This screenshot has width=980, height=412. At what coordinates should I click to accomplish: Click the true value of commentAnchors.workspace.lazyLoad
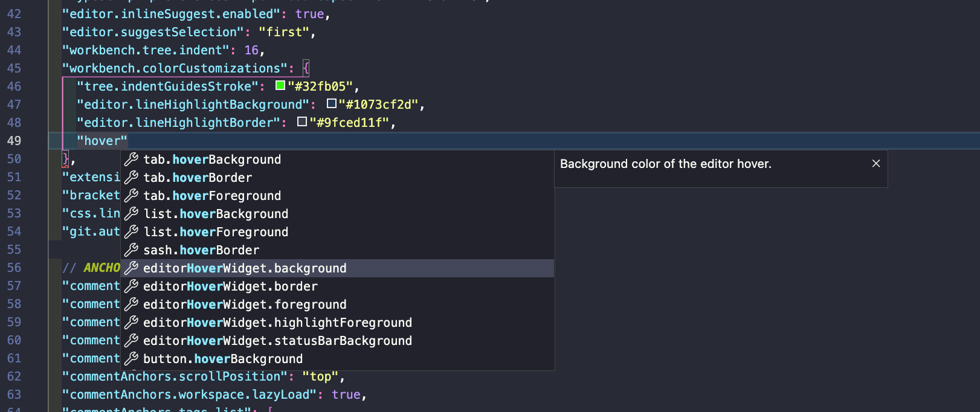click(x=346, y=394)
